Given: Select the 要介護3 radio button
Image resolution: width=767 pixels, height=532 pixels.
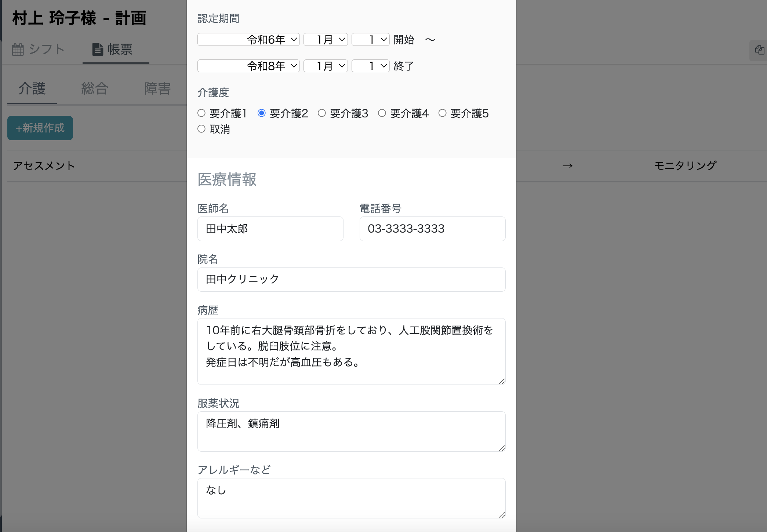Looking at the screenshot, I should click(322, 113).
